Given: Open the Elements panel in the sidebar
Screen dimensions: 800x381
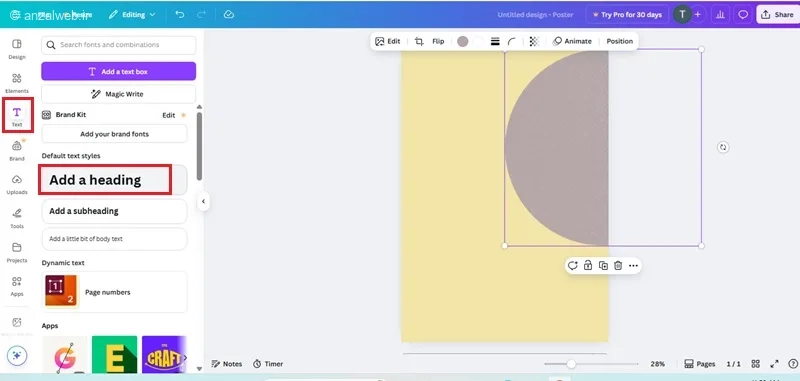Looking at the screenshot, I should [x=17, y=83].
